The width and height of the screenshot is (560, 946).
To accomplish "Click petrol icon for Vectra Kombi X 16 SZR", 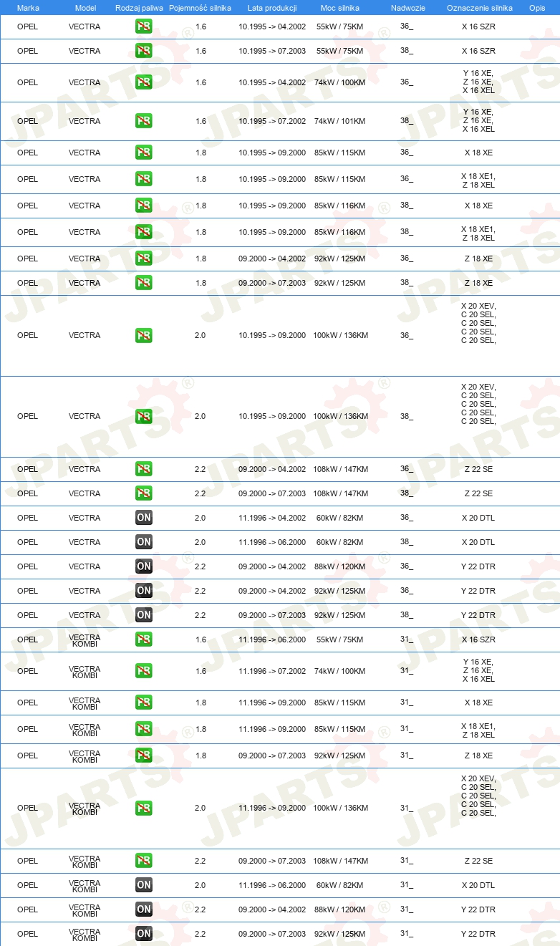I will 144,639.
